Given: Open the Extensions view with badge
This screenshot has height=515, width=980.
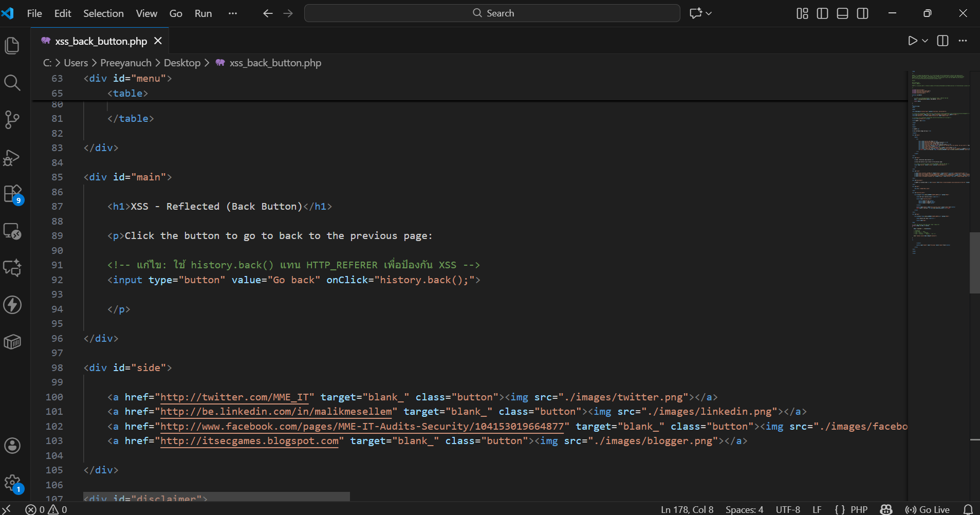Looking at the screenshot, I should [12, 194].
